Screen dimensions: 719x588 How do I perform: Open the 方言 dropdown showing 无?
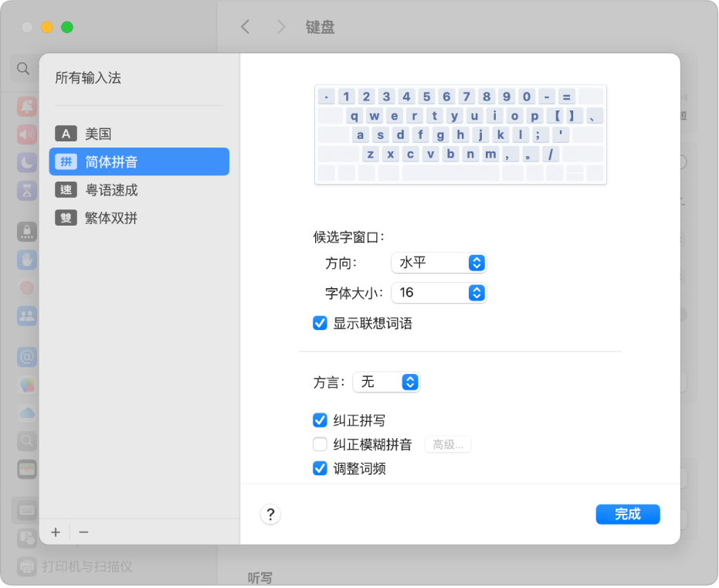(x=387, y=382)
